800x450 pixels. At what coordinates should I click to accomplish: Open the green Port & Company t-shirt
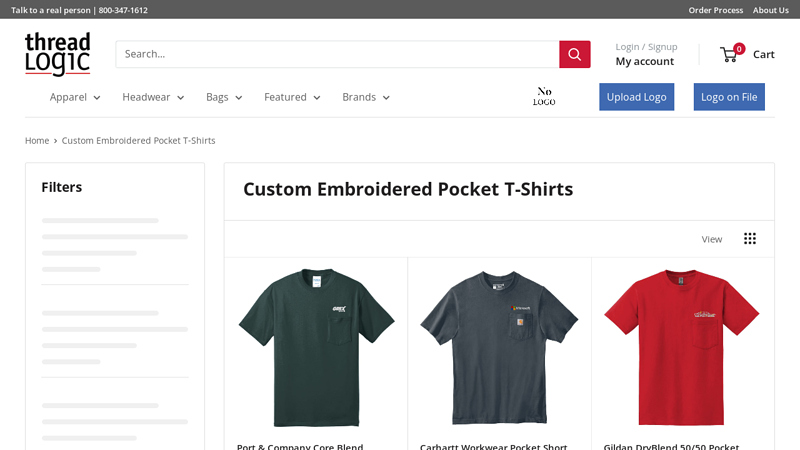click(x=316, y=347)
